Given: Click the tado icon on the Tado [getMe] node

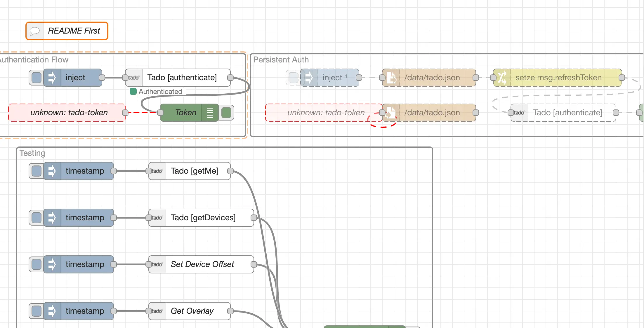Looking at the screenshot, I should point(157,171).
